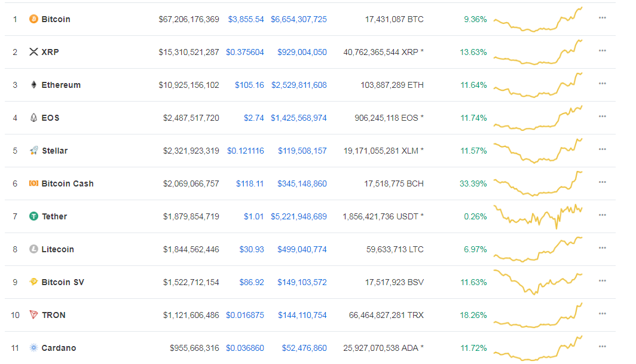Open the EOS coin page
The image size is (636, 364).
click(x=50, y=118)
